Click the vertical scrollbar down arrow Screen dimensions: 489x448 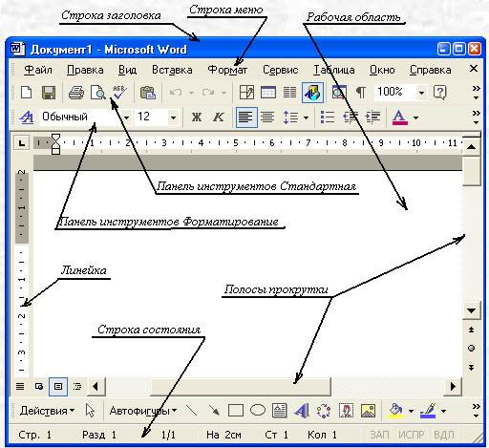click(471, 310)
